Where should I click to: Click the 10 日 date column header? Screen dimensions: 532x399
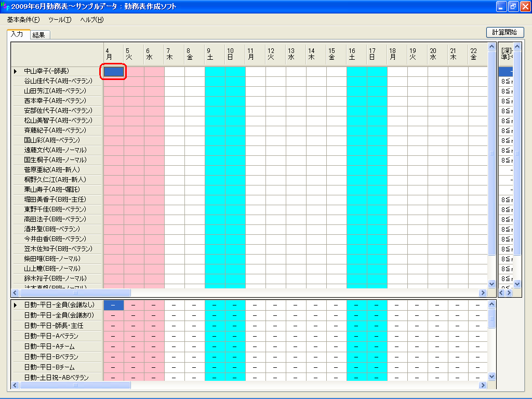click(x=235, y=54)
